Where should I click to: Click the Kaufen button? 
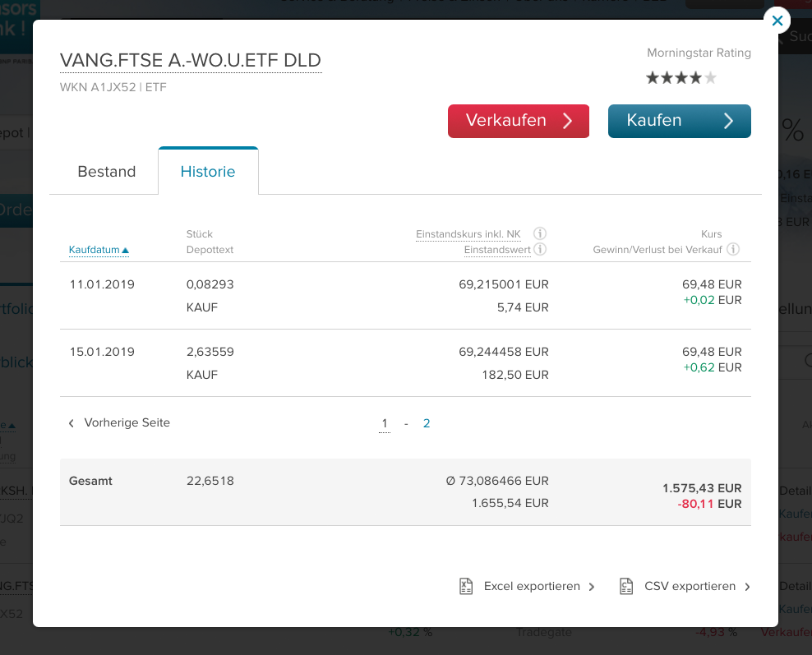click(680, 121)
